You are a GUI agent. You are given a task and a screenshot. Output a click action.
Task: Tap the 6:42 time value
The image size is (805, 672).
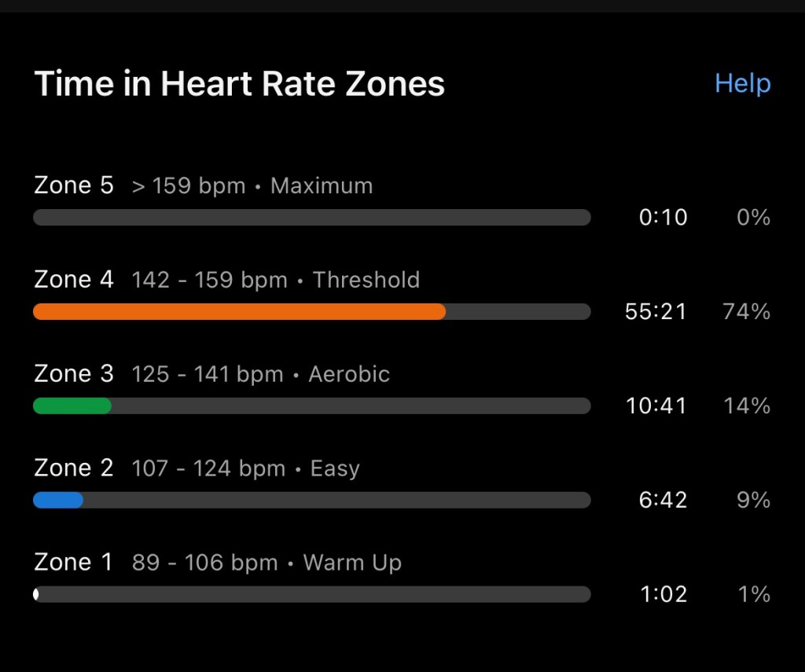[663, 500]
